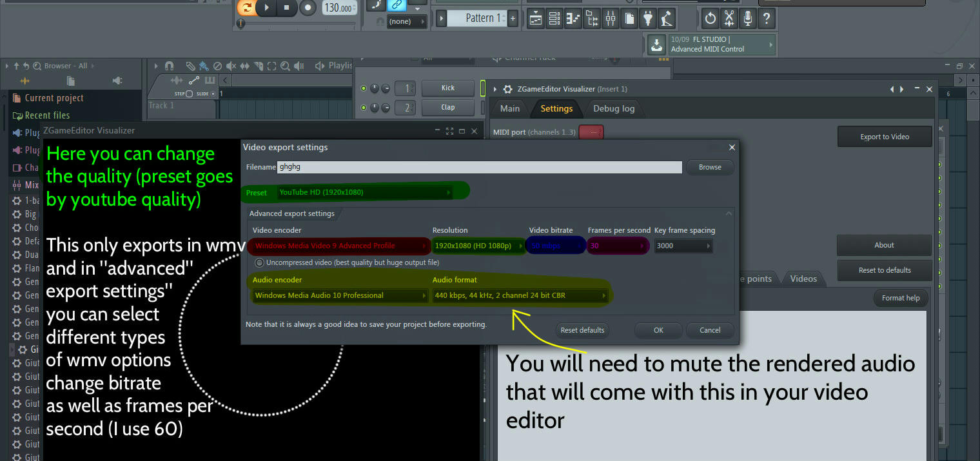Viewport: 980px width, 461px height.
Task: Select the Plugin picker plug icon
Action: click(x=647, y=18)
